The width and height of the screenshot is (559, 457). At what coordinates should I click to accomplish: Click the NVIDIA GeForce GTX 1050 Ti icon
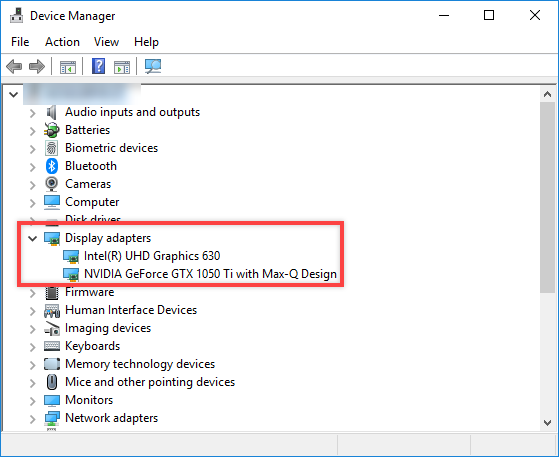coord(71,274)
